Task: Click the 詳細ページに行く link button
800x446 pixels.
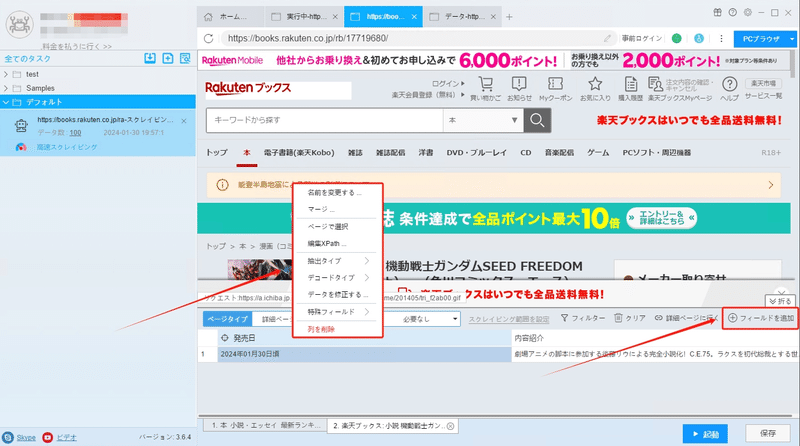Action: pos(686,318)
